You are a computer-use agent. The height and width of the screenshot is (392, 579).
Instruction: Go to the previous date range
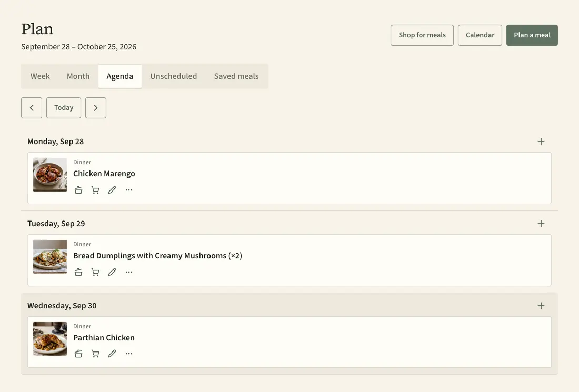[x=32, y=108]
